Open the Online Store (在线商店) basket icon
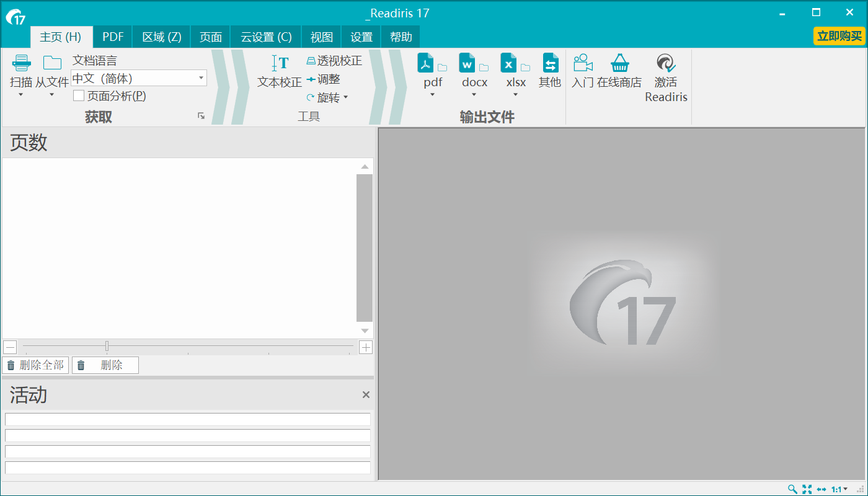The width and height of the screenshot is (868, 496). 619,63
